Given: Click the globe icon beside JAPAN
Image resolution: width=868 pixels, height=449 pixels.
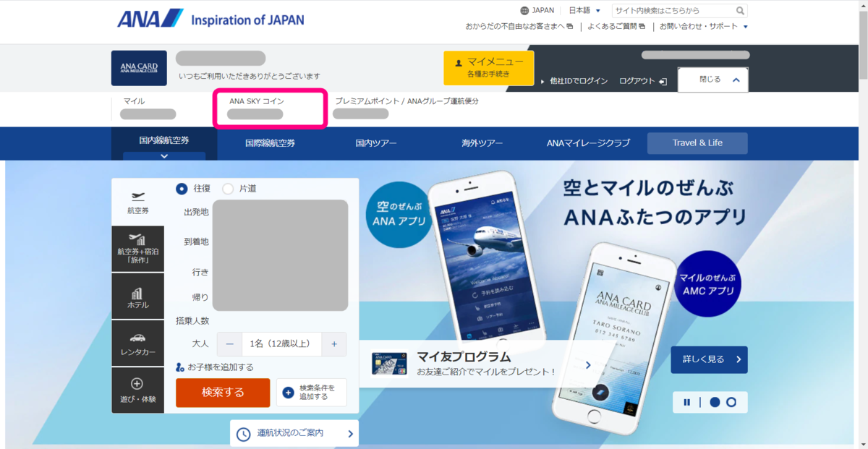Looking at the screenshot, I should click(x=524, y=11).
